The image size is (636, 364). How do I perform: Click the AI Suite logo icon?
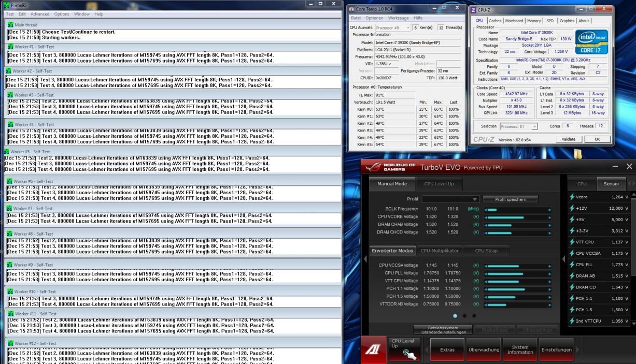(x=373, y=350)
